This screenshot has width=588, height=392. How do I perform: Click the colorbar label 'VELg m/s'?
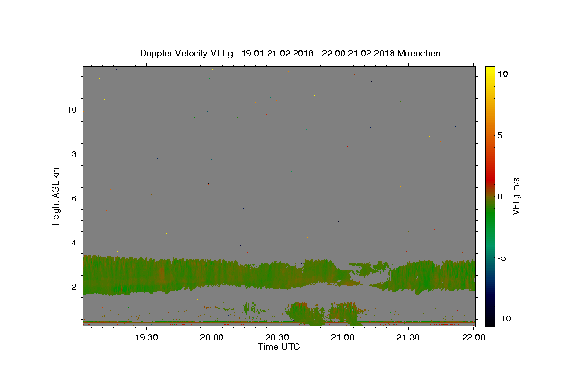[516, 196]
